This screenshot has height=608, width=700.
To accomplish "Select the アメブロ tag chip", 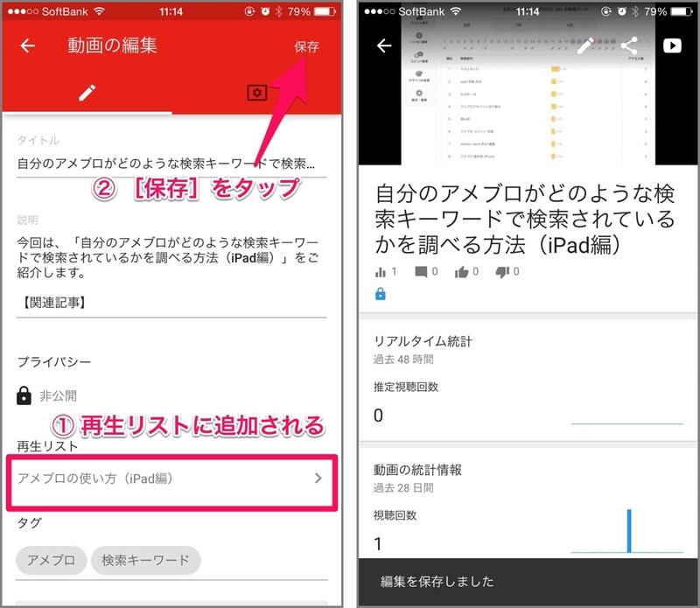I will pyautogui.click(x=52, y=560).
